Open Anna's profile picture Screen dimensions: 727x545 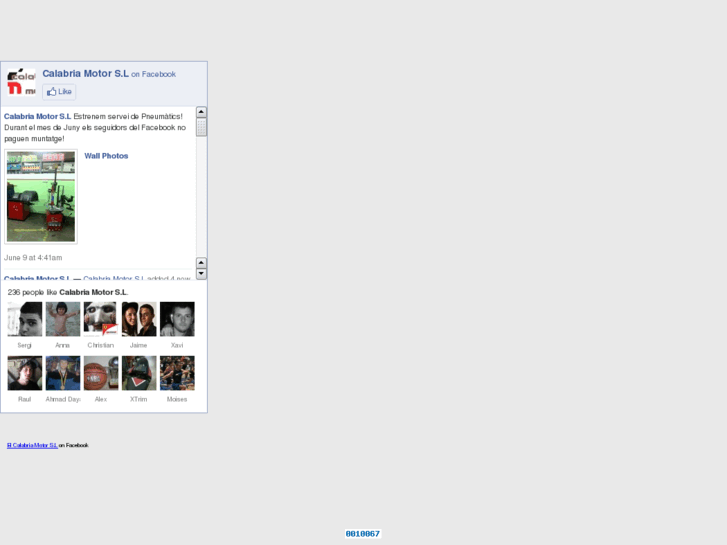click(63, 319)
